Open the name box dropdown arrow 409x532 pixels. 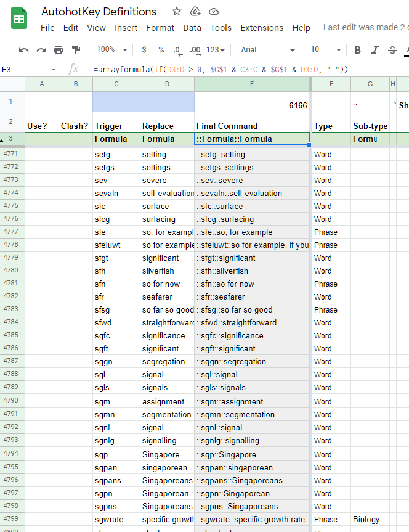pos(54,70)
